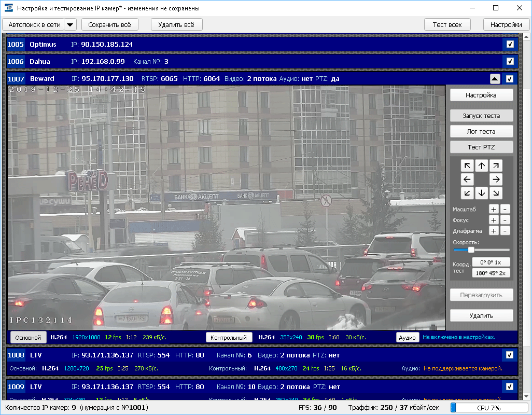Click Удалить всё button

click(x=176, y=24)
